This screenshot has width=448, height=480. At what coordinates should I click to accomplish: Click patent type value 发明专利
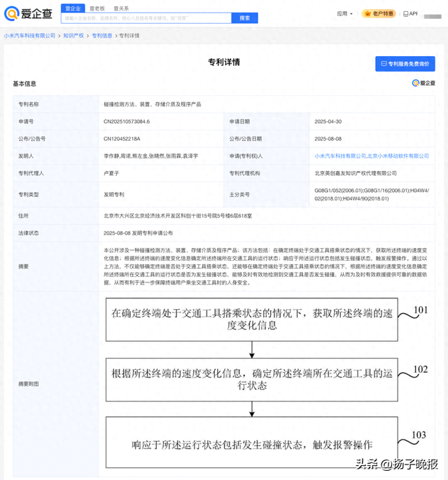coord(114,194)
